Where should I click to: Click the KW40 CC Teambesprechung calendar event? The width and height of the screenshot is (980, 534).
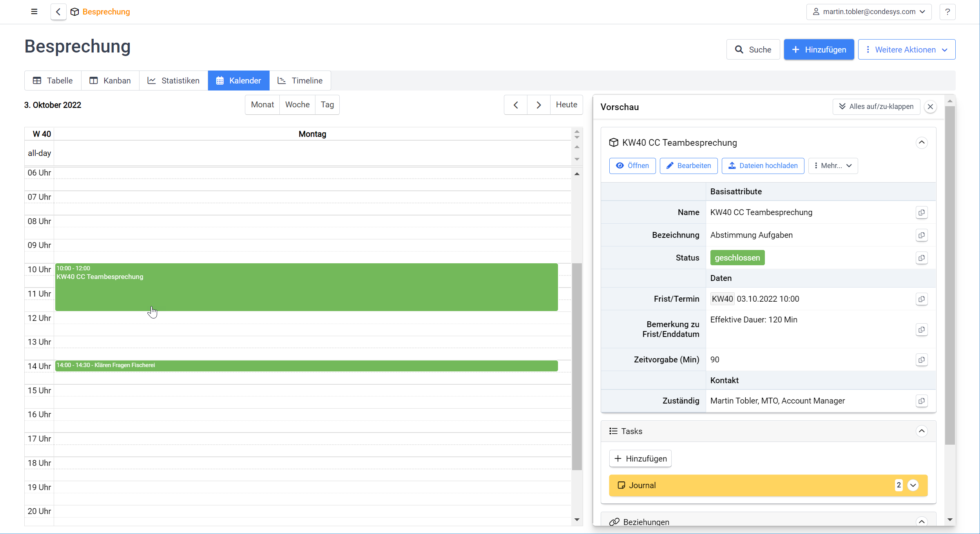click(306, 287)
